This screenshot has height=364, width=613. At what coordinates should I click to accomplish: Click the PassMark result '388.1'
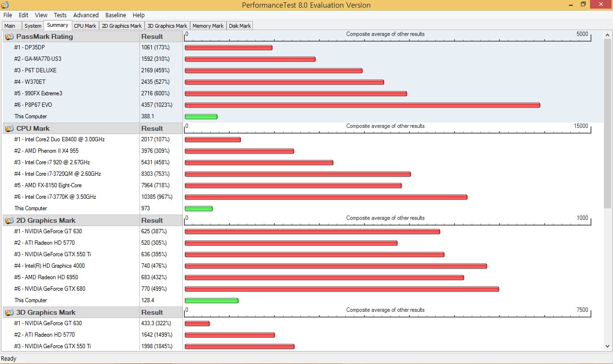(x=148, y=116)
